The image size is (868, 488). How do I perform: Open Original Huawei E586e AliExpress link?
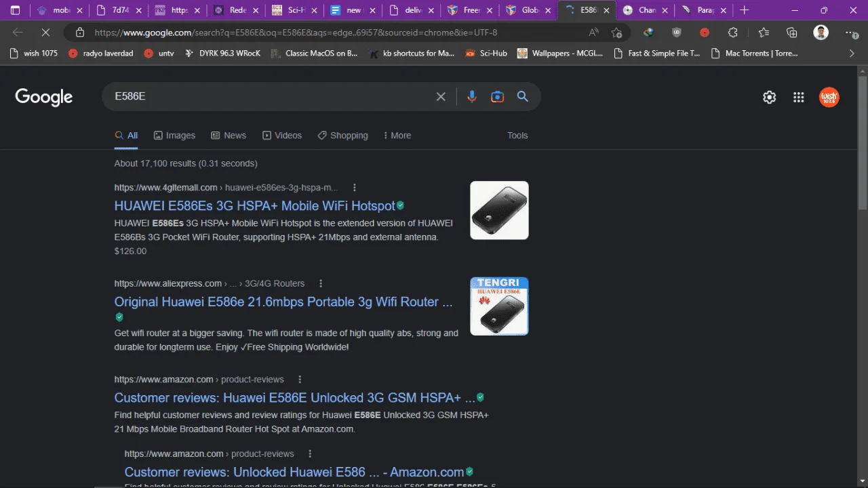tap(283, 302)
